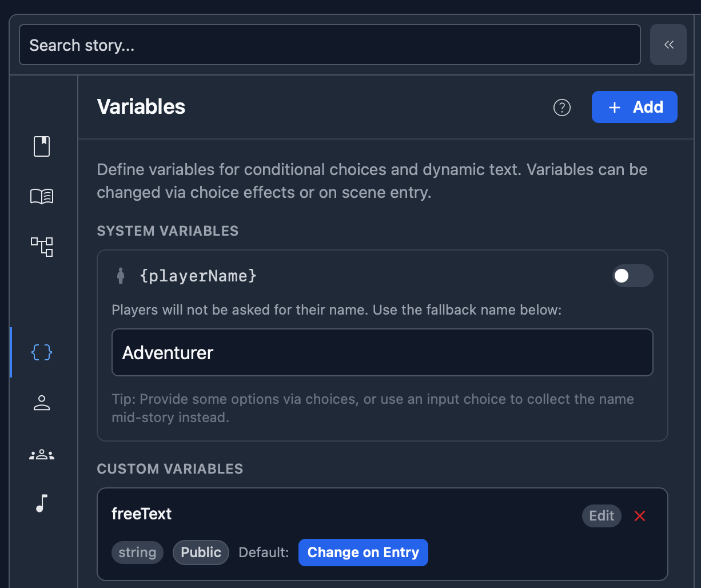Click the Adventurer fallback name field
The image size is (701, 588).
[x=382, y=353]
